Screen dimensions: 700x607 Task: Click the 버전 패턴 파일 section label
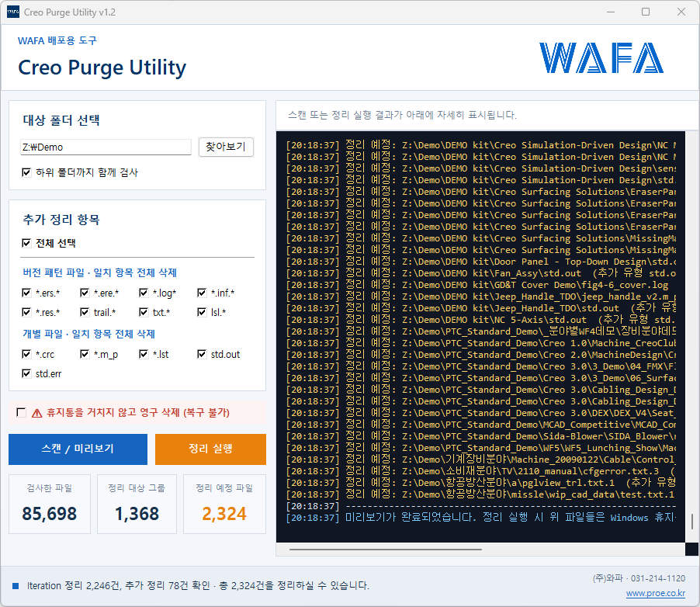click(x=99, y=272)
